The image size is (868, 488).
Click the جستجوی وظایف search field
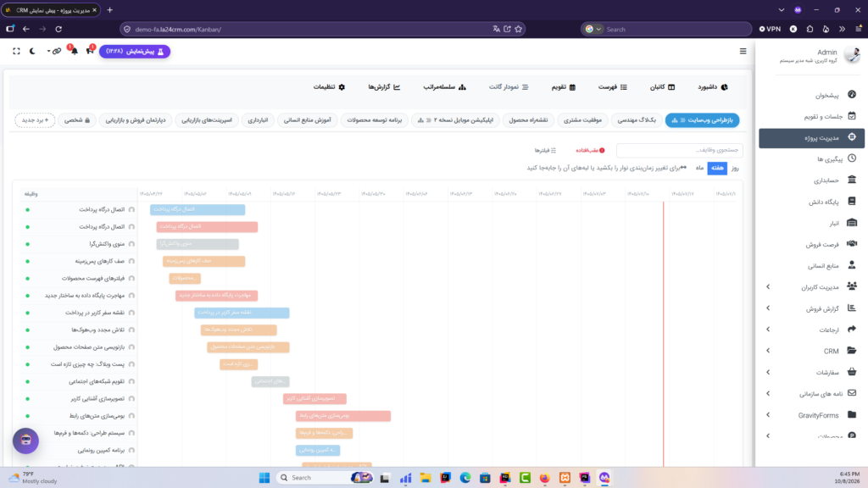[679, 150]
